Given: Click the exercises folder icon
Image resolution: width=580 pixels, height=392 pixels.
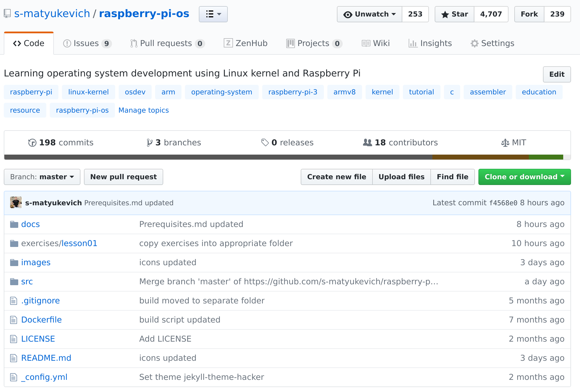Looking at the screenshot, I should pyautogui.click(x=14, y=243).
